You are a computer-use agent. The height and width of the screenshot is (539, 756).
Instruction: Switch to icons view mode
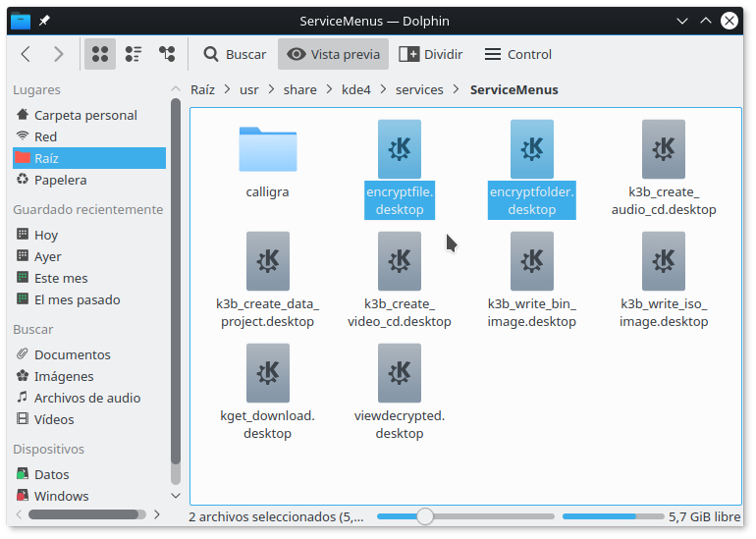100,54
